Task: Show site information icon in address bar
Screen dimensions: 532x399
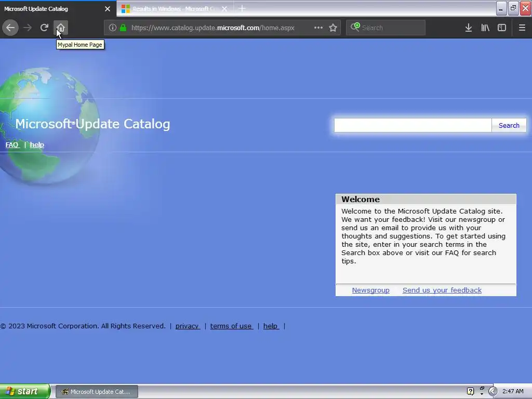Action: [113, 28]
